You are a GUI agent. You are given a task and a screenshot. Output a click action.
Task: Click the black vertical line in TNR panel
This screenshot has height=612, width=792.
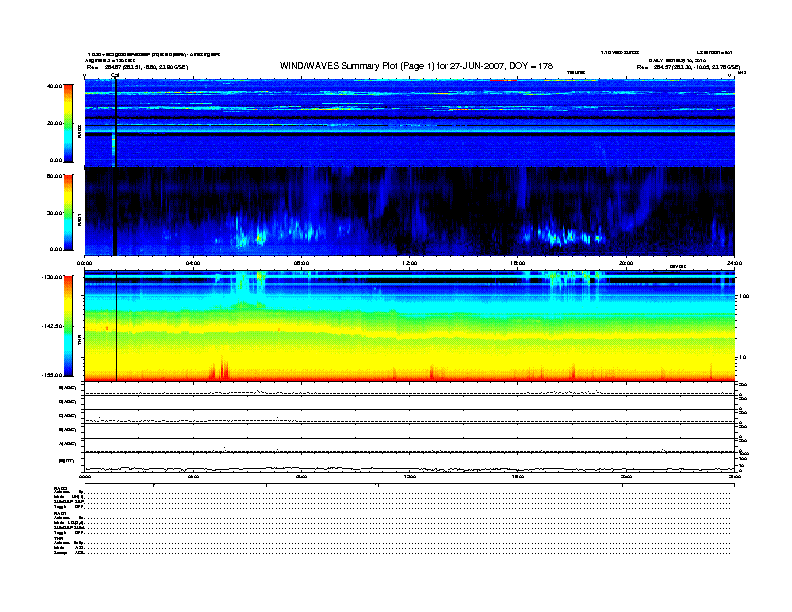click(117, 326)
